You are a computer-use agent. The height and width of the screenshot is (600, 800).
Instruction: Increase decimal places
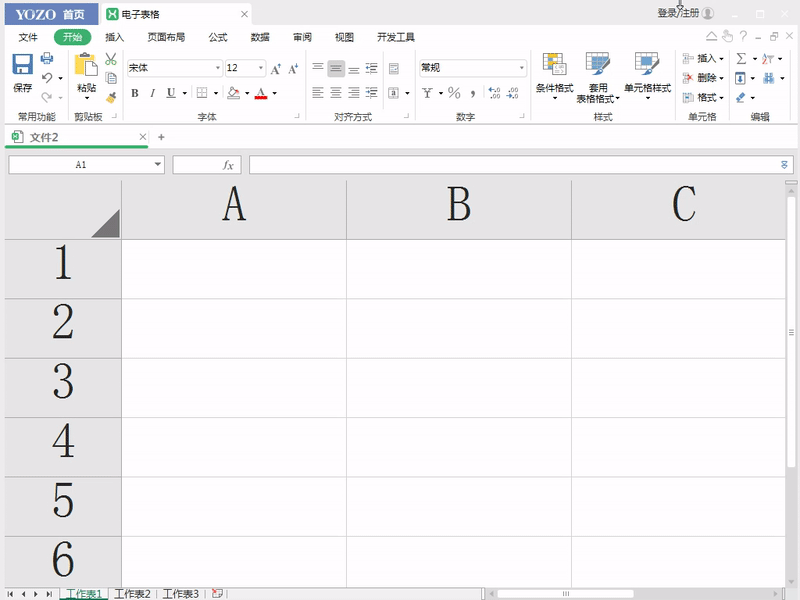494,93
